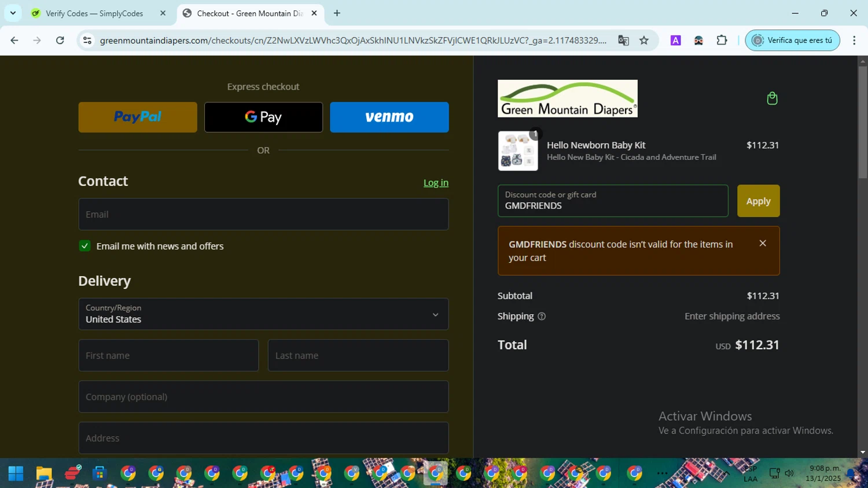Open the extensions puzzle icon
The height and width of the screenshot is (488, 868).
pyautogui.click(x=722, y=41)
